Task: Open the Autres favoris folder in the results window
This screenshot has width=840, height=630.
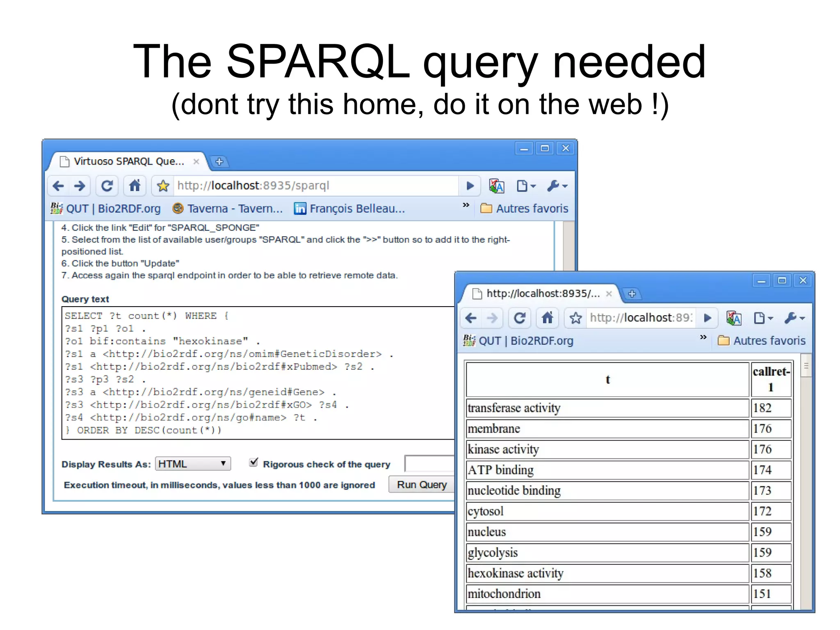Action: point(762,341)
